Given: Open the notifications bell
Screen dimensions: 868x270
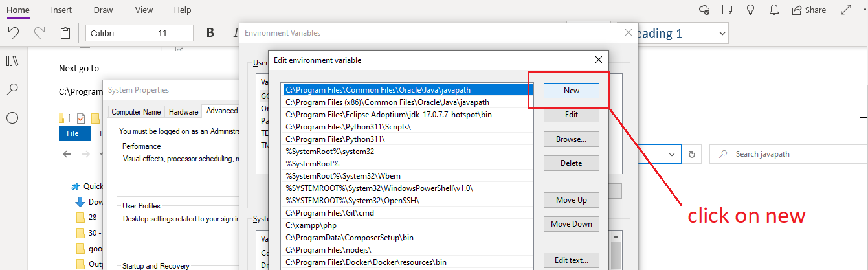Looking at the screenshot, I should click(773, 10).
